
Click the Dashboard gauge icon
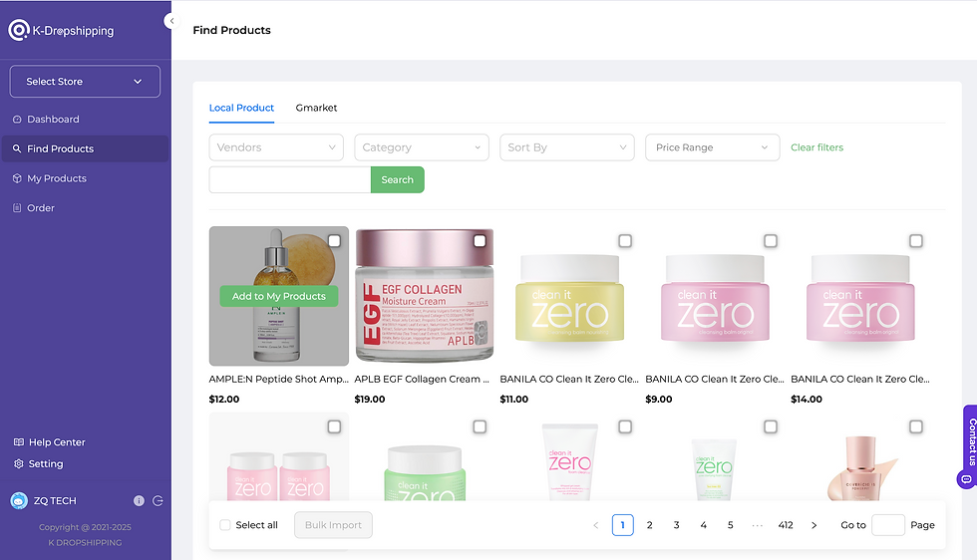17,119
